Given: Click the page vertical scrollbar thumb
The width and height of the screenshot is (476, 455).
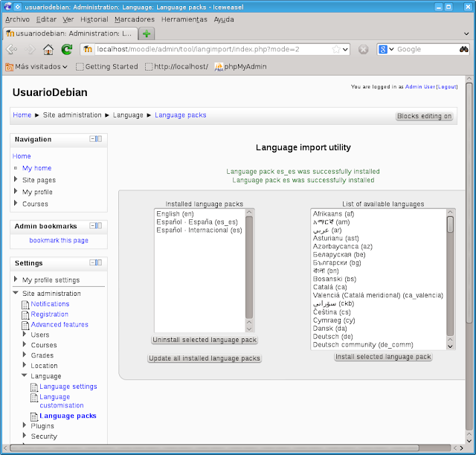Looking at the screenshot, I should pyautogui.click(x=469, y=204).
